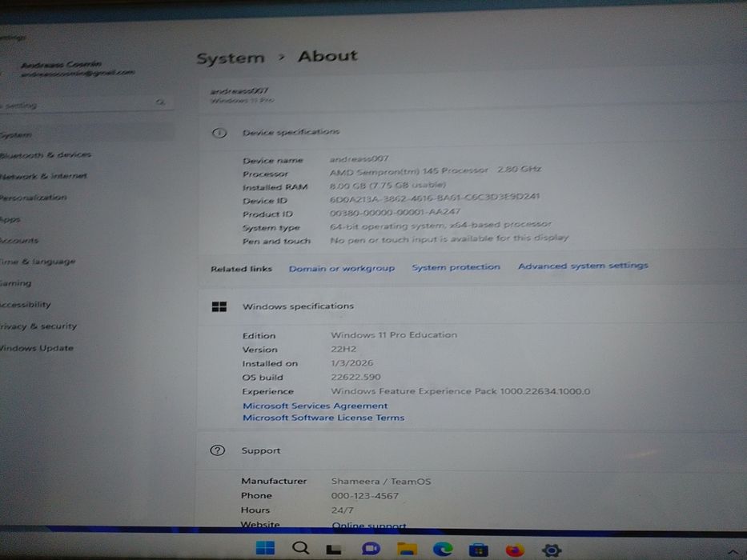Open taskbar Search magnifier

[x=300, y=548]
